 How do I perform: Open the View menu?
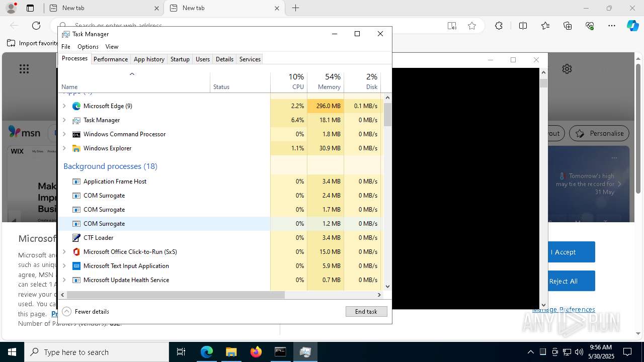point(112,47)
